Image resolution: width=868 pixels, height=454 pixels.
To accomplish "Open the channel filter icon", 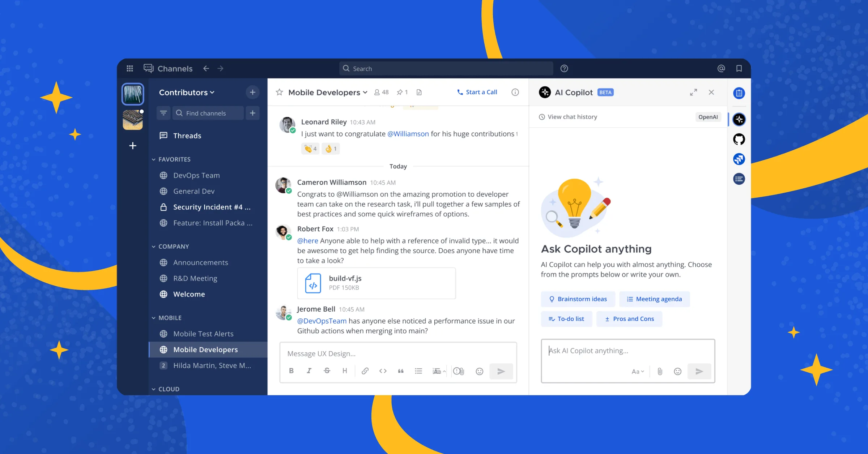I will [163, 113].
